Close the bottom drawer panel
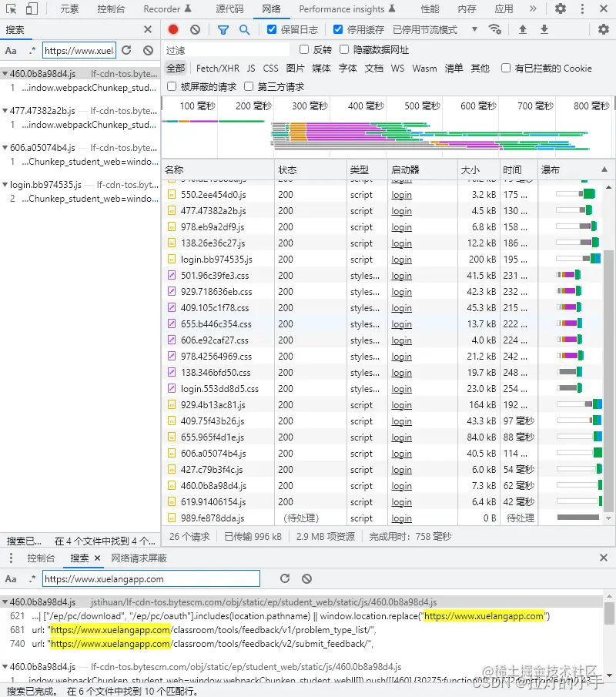The width and height of the screenshot is (616, 697). tap(604, 558)
